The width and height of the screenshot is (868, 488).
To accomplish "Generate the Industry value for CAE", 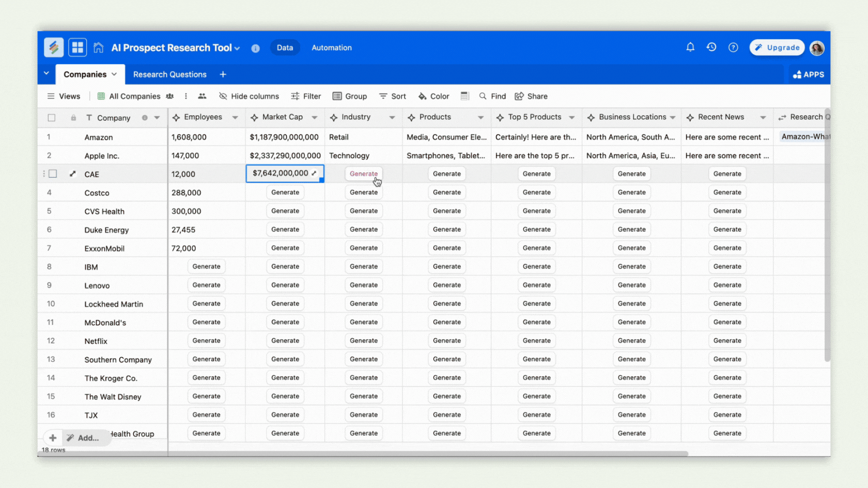I will click(363, 174).
